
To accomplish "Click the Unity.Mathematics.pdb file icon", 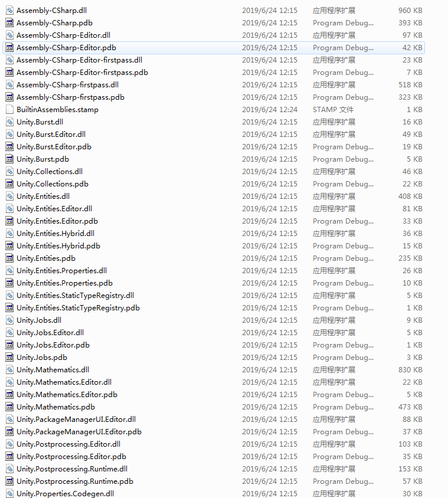I will tap(10, 407).
